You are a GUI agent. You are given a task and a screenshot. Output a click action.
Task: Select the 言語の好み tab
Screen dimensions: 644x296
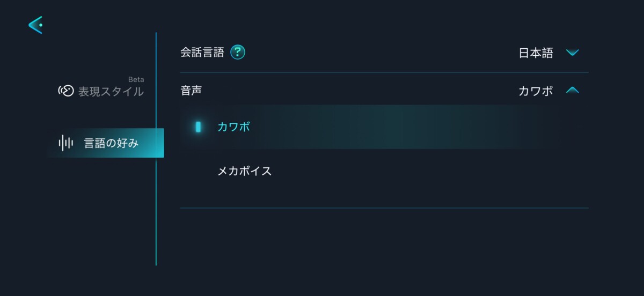tap(111, 143)
